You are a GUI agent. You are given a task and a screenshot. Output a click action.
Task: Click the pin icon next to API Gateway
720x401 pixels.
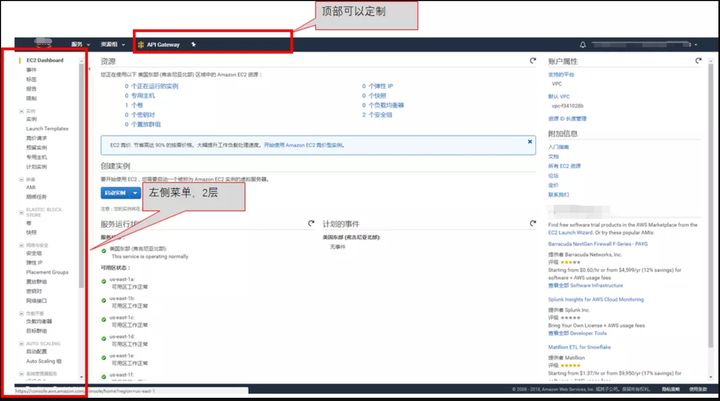tap(193, 45)
